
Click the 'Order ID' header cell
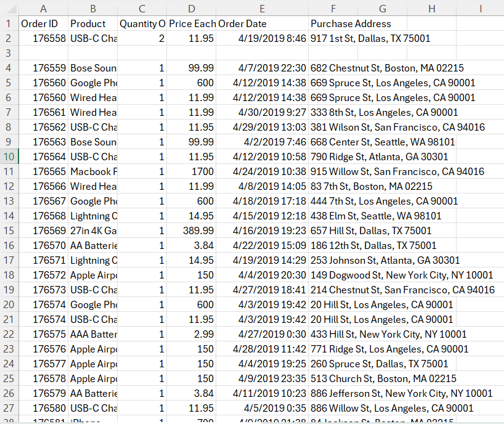click(43, 23)
